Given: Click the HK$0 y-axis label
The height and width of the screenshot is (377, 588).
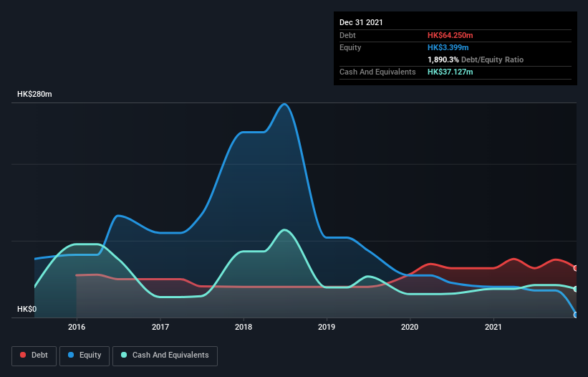Looking at the screenshot, I should coord(27,309).
